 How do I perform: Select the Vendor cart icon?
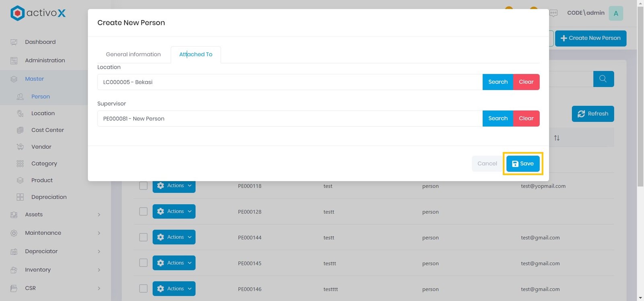click(x=20, y=147)
